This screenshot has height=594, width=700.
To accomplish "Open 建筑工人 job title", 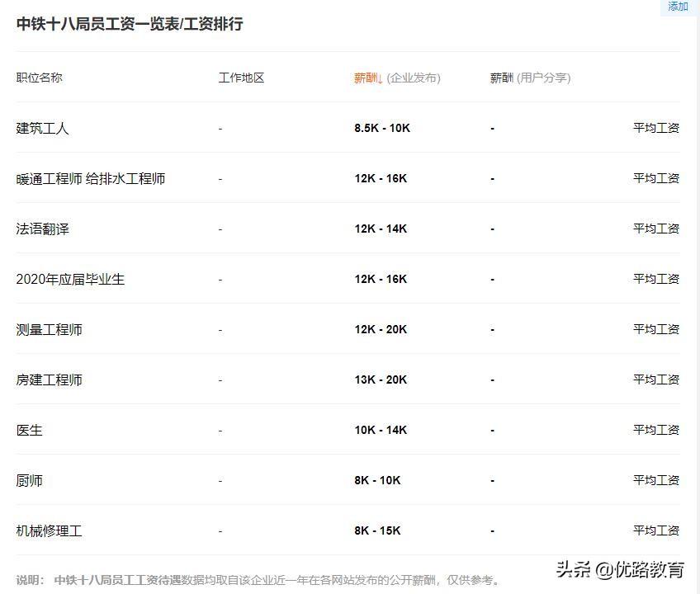I will pyautogui.click(x=42, y=128).
